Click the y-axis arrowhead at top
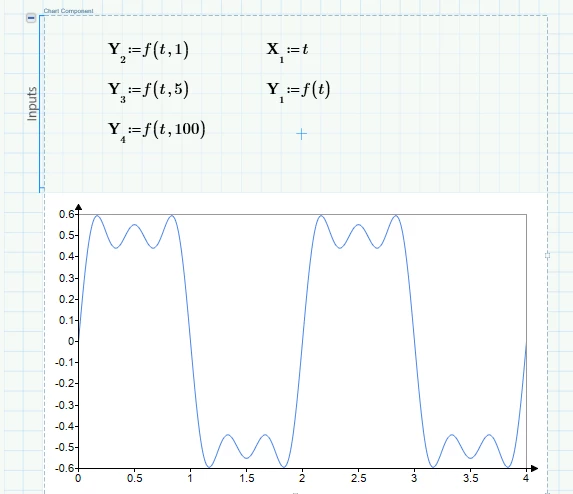 79,207
